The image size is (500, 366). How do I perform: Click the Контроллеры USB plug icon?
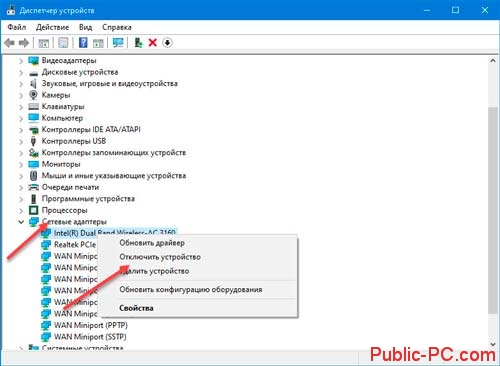[x=33, y=141]
